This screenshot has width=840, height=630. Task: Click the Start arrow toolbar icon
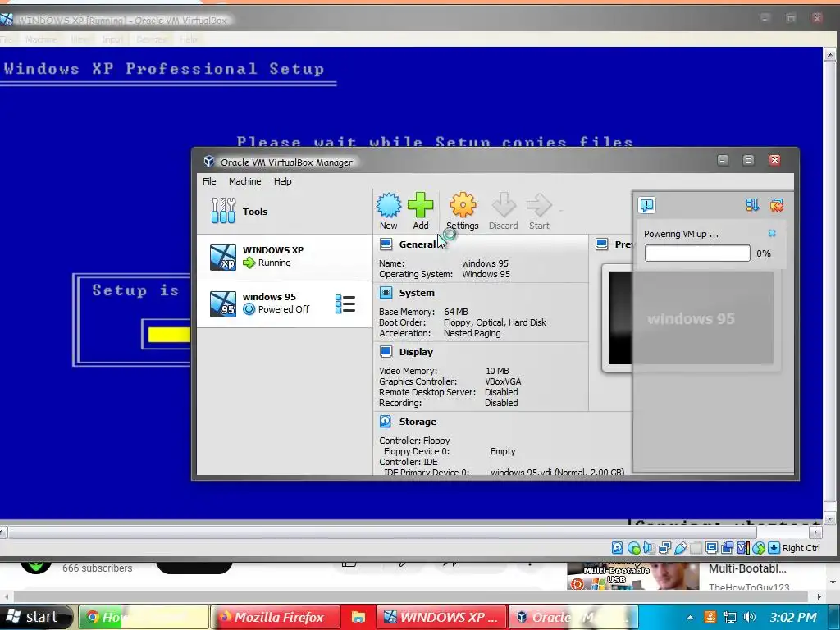click(x=539, y=205)
